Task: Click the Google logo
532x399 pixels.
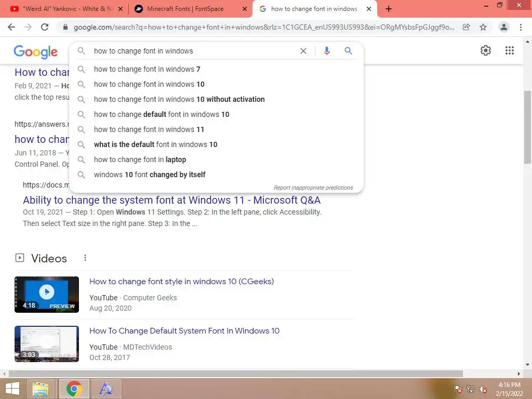Action: click(x=36, y=52)
